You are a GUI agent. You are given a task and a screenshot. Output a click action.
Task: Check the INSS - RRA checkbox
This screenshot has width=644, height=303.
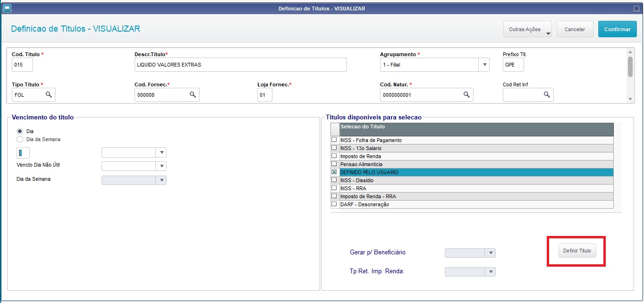(334, 188)
